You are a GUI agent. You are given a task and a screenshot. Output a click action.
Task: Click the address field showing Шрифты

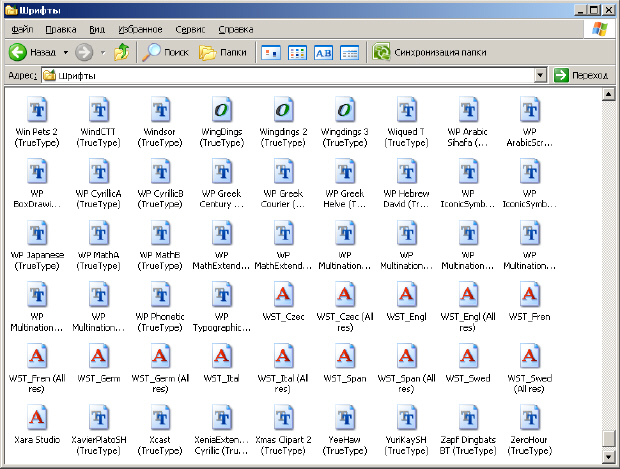click(x=287, y=75)
